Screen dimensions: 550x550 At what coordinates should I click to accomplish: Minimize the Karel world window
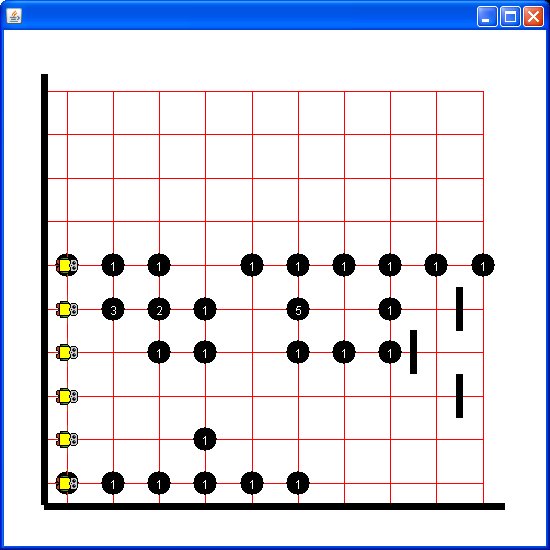coord(487,16)
